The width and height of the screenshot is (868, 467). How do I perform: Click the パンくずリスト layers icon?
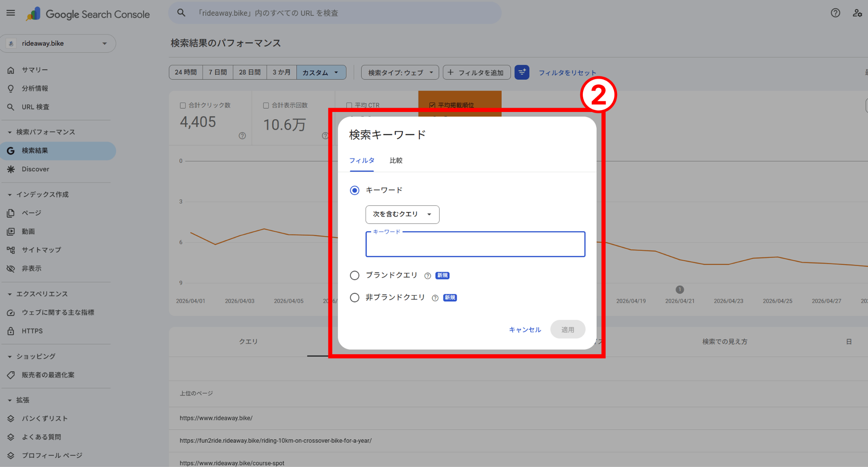[x=11, y=419]
